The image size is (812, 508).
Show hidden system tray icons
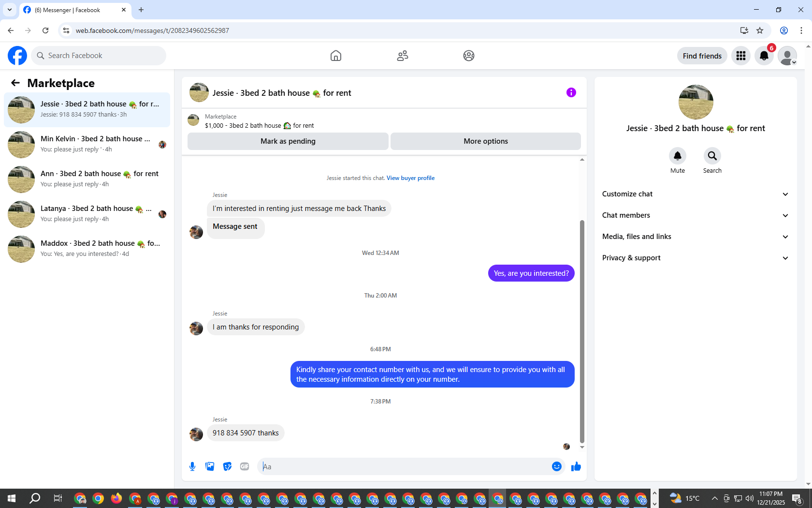tap(715, 498)
